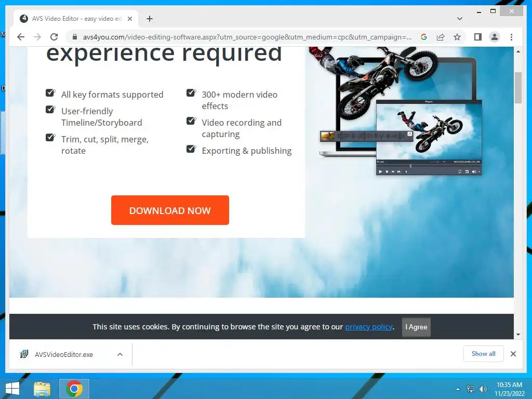Click the page vertical scrollbar thumb
Screen dimensions: 532x399
518,87
